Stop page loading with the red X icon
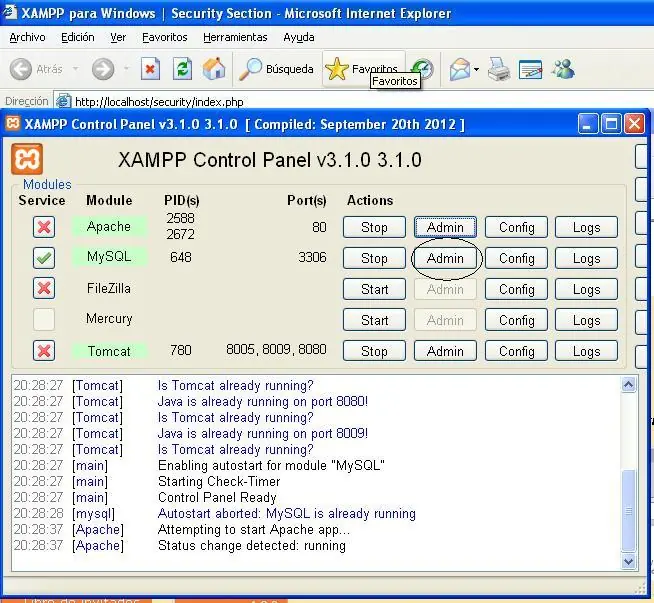The image size is (654, 603). pyautogui.click(x=150, y=69)
